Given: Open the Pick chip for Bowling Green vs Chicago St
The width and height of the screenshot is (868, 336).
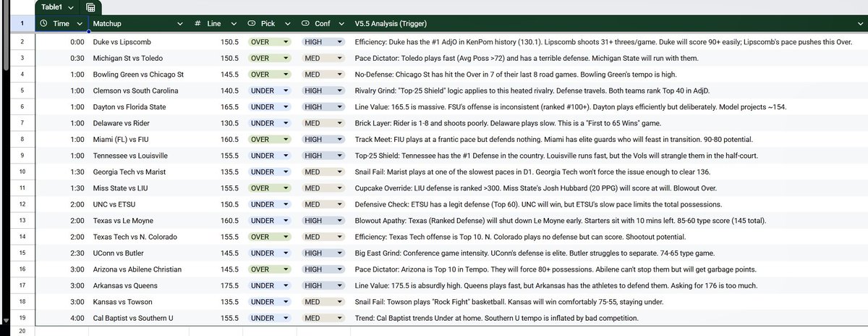Looking at the screenshot, I should pyautogui.click(x=269, y=75).
